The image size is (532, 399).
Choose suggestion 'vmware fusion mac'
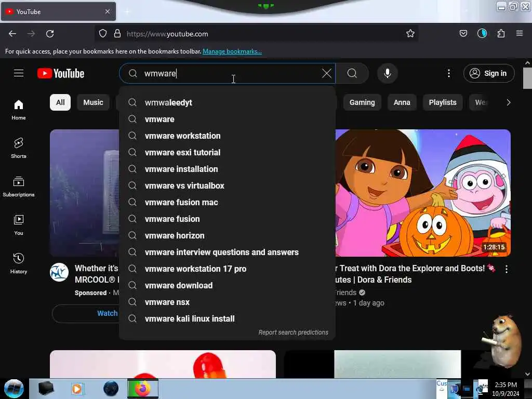[228, 202]
